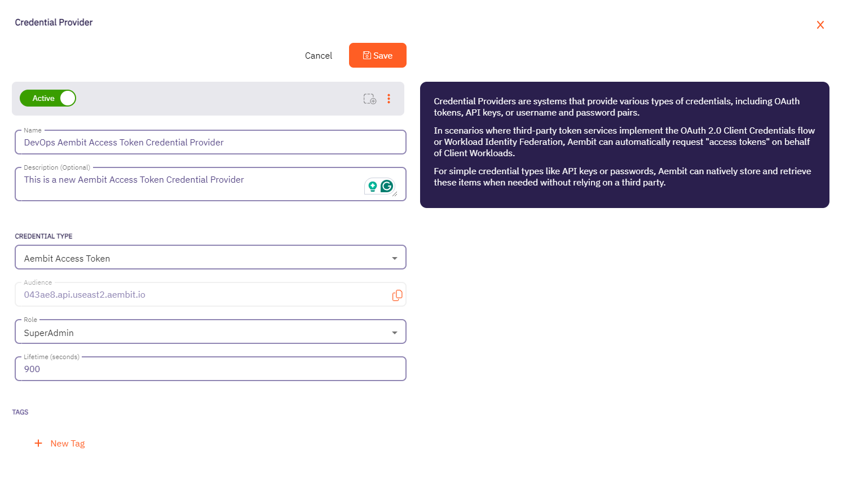
Task: Click the info paragraph about OAuth 2.0 flow
Action: point(624,142)
